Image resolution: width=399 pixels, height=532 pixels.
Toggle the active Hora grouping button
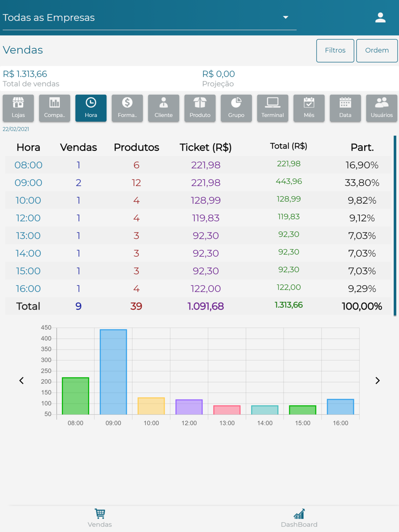(91, 108)
